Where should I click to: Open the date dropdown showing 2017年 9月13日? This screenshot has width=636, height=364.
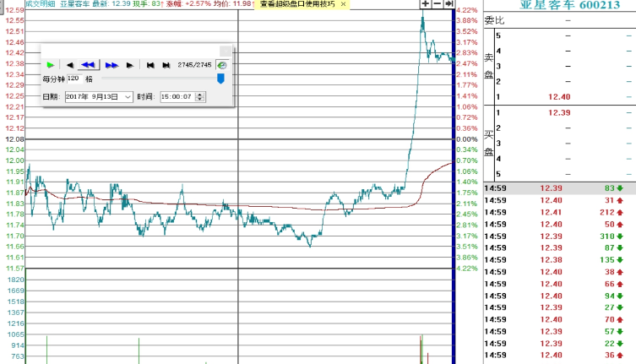128,97
